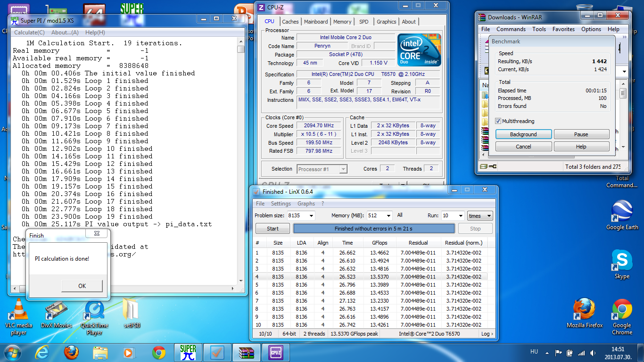Click the Background button in Benchmark
The height and width of the screenshot is (362, 644).
[x=523, y=134]
